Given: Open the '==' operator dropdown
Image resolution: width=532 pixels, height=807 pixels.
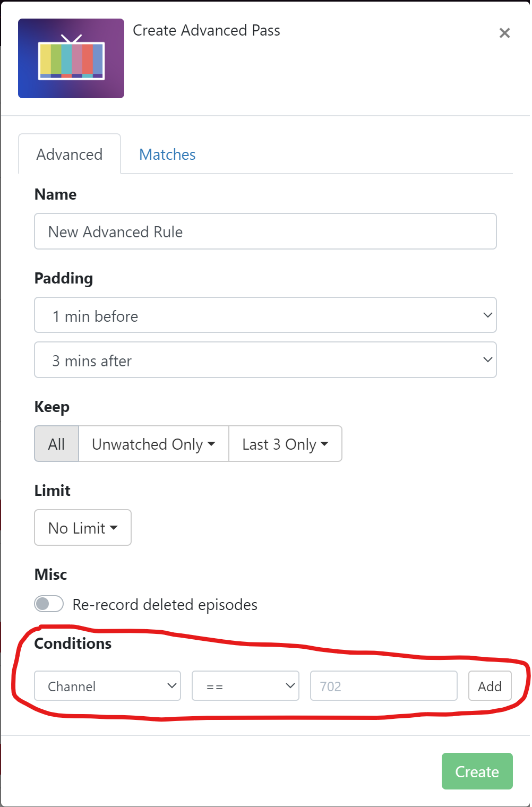Looking at the screenshot, I should click(x=245, y=686).
